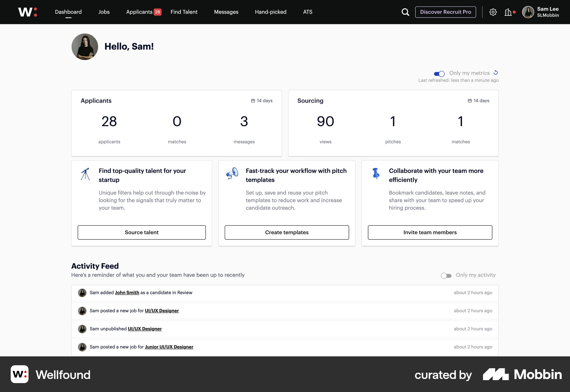570x392 pixels.
Task: Open the Wellfound logo in the header
Action: tap(28, 12)
